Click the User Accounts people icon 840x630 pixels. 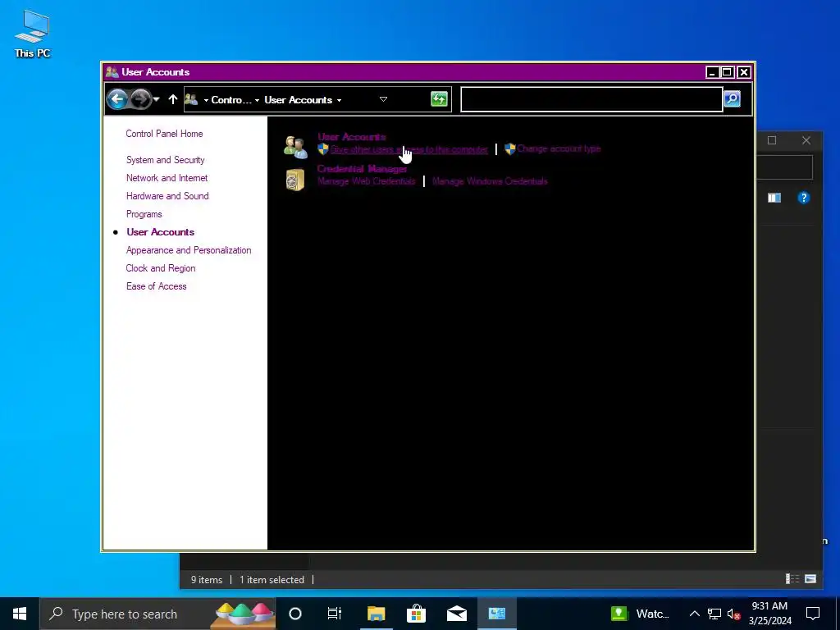tap(295, 148)
